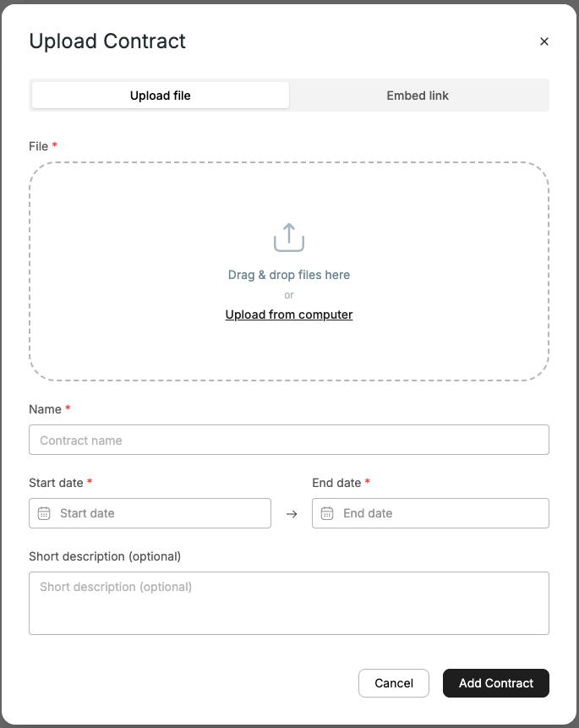
Task: Click inside the Contract name field
Action: (288, 440)
